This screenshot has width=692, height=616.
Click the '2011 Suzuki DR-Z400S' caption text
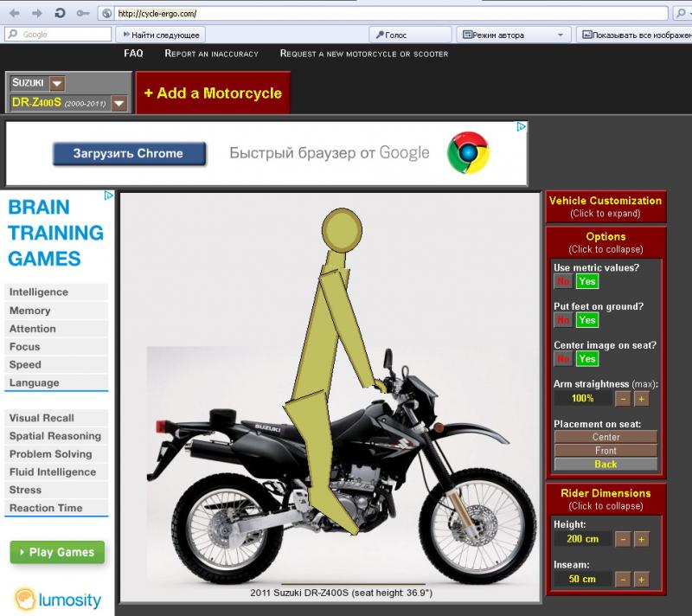pos(341,593)
